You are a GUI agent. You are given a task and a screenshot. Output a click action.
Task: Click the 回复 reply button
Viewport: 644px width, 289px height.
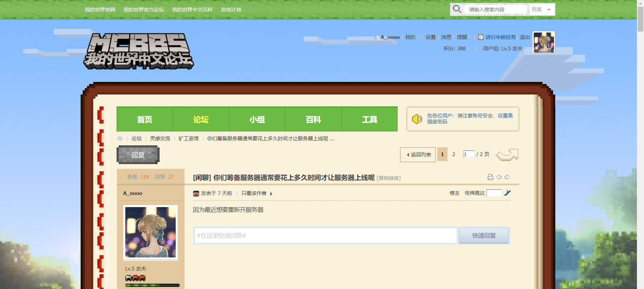[x=138, y=155]
